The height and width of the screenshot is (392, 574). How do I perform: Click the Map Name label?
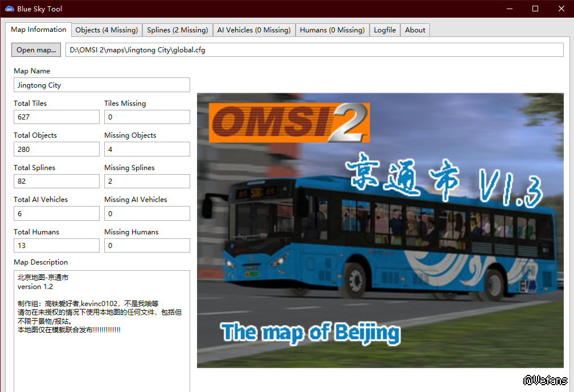(x=32, y=71)
